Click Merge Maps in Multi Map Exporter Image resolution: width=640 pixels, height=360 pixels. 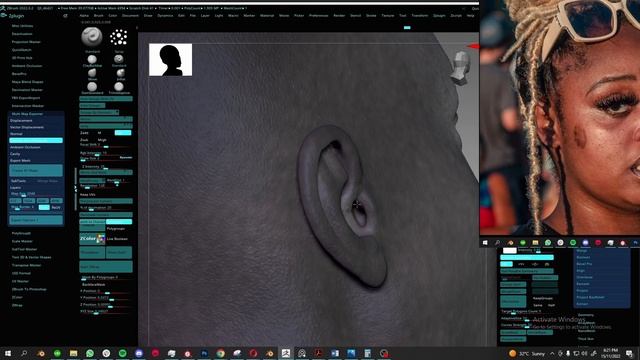point(48,181)
